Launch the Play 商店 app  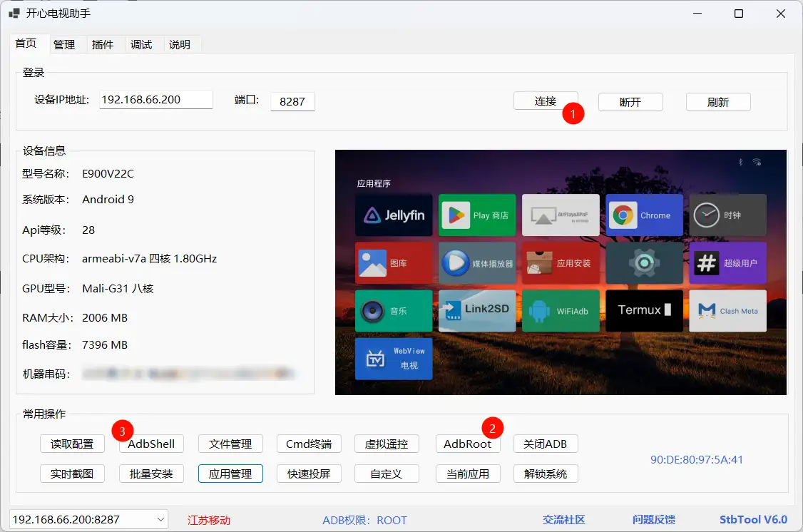coord(477,215)
